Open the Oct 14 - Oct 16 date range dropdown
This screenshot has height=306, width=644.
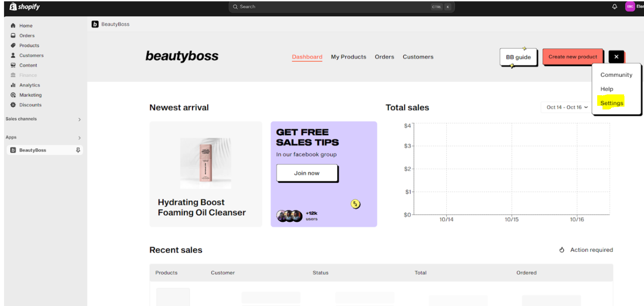coord(566,107)
